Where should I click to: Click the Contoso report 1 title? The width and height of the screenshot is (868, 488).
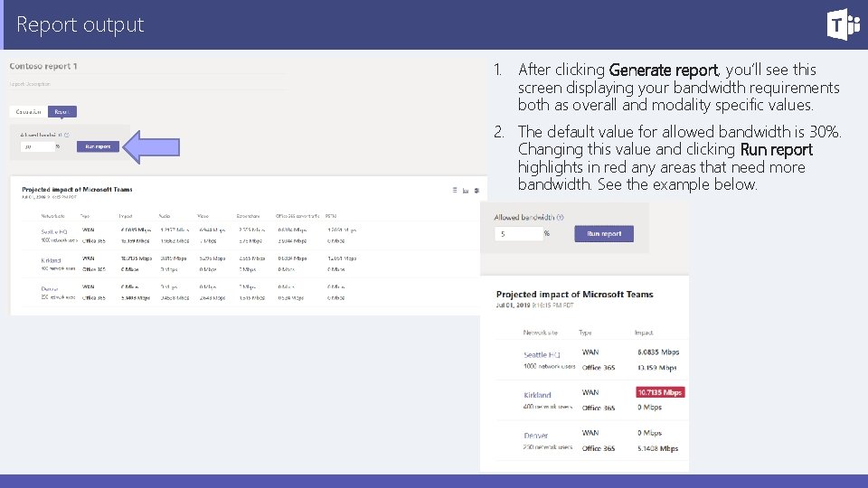pos(43,66)
